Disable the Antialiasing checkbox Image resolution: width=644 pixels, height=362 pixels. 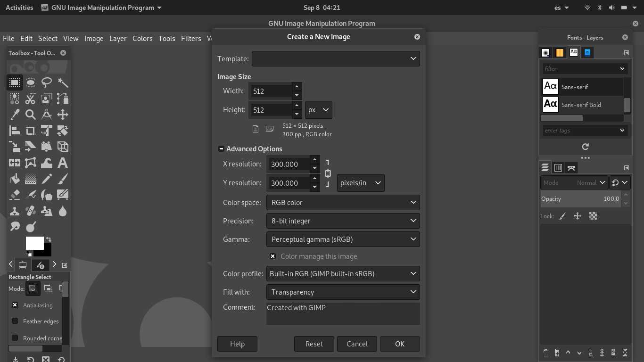coord(15,305)
